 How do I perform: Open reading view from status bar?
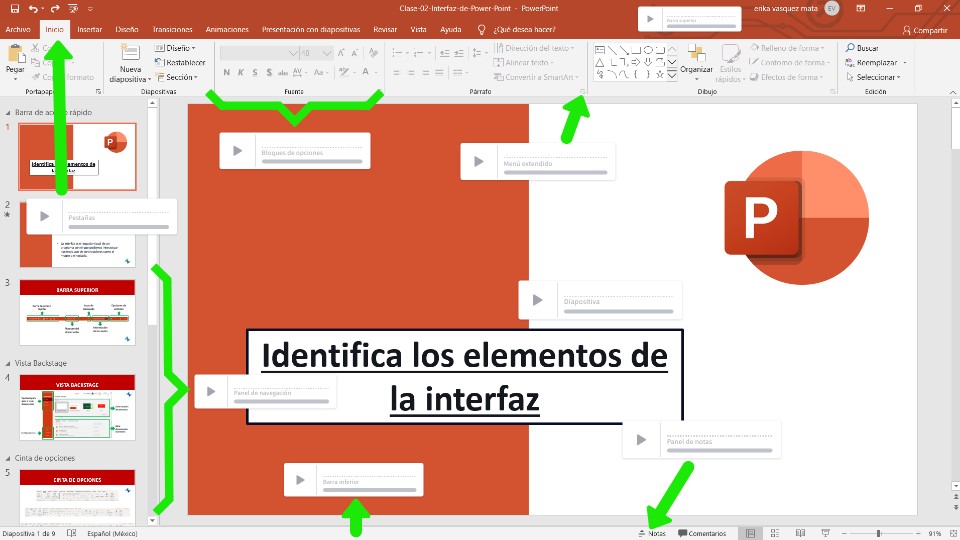pyautogui.click(x=800, y=533)
